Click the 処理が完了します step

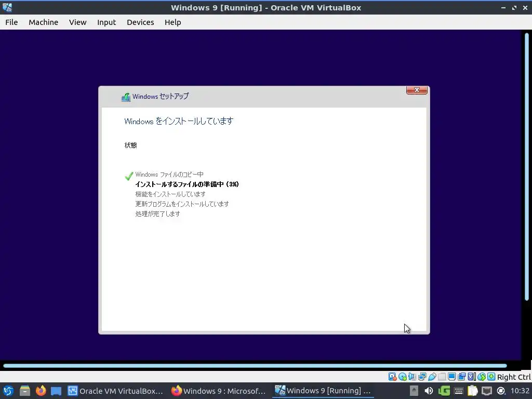pos(158,214)
